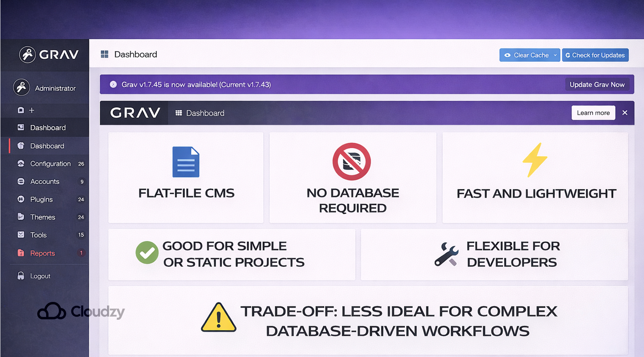Click the plus icon to add a new page
Image resolution: width=644 pixels, height=357 pixels.
pyautogui.click(x=33, y=110)
